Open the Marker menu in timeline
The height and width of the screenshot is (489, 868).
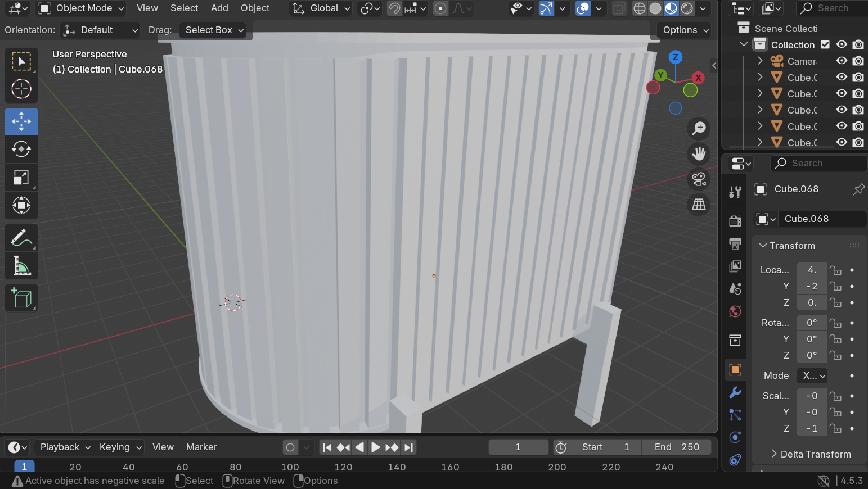[x=201, y=447]
